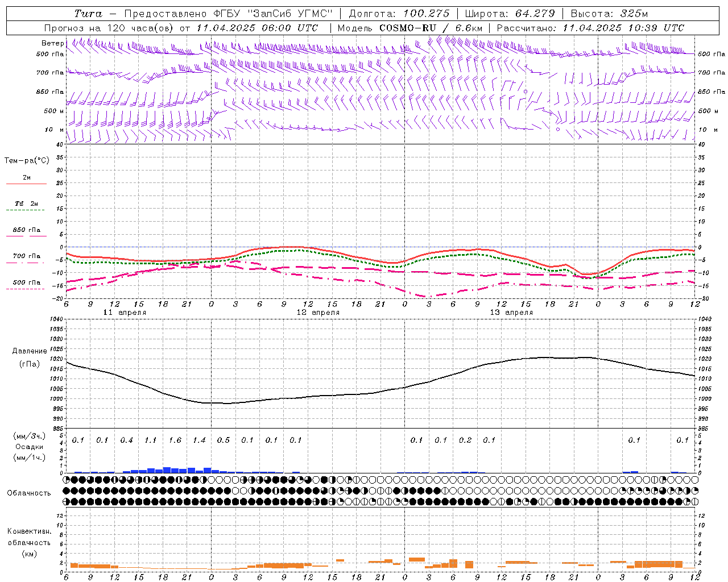This screenshot has height=582, width=728.
Task: Click precipitation value "1.4"
Action: [x=199, y=440]
